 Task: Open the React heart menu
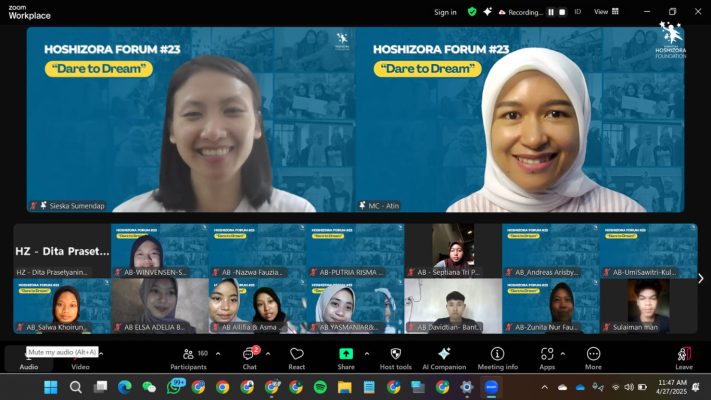(x=297, y=358)
